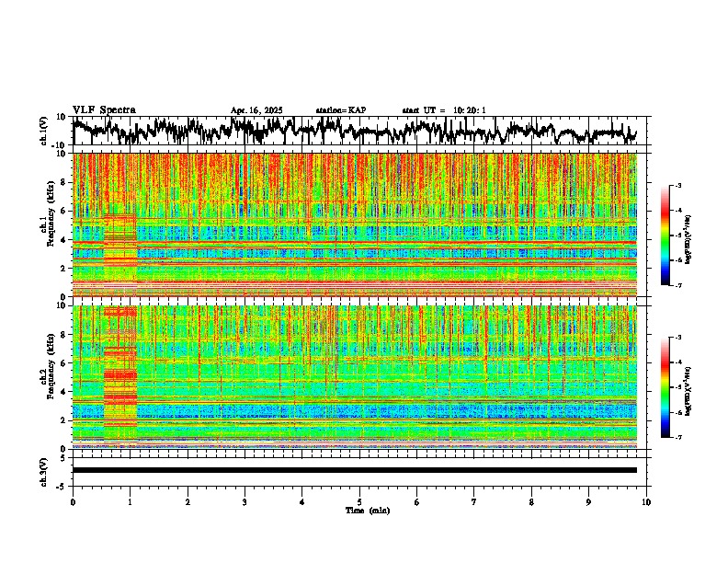
Task: Click time axis tick label '1'
Action: point(130,502)
